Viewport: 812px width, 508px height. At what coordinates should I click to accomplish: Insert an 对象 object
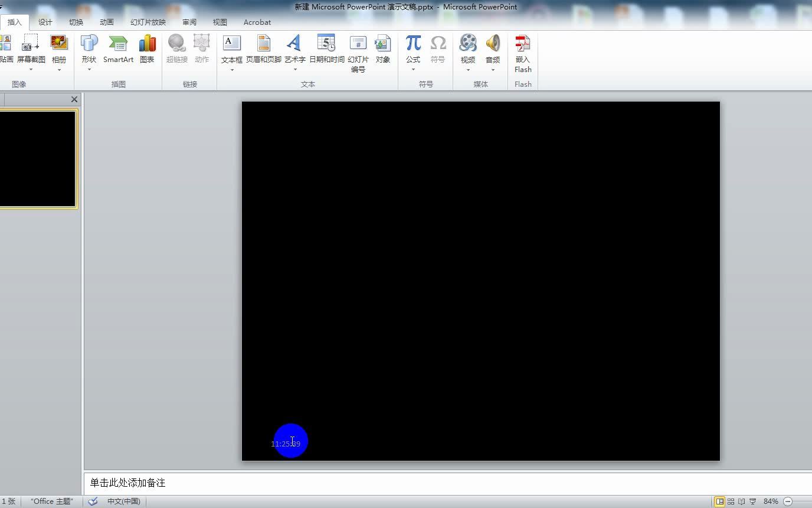[383, 48]
